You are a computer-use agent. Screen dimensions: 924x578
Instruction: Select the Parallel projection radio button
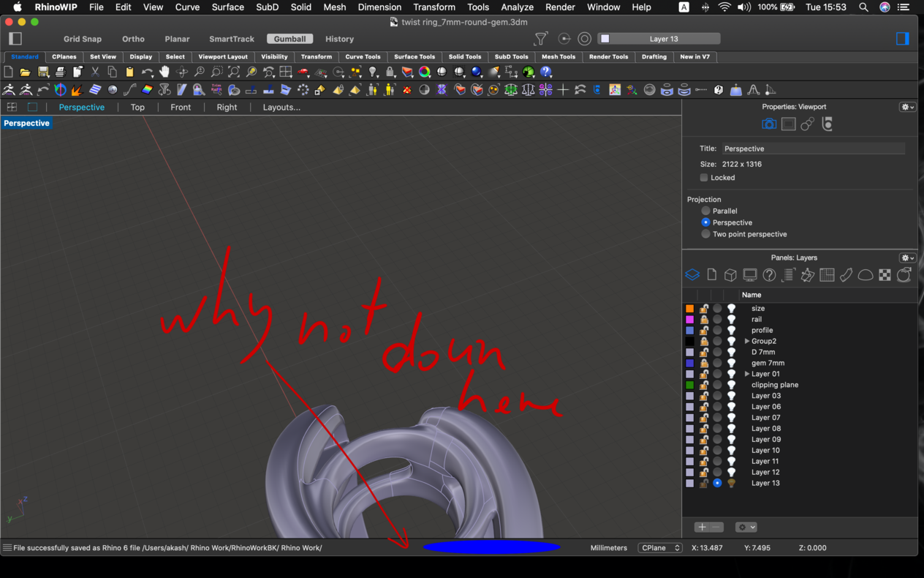tap(705, 211)
